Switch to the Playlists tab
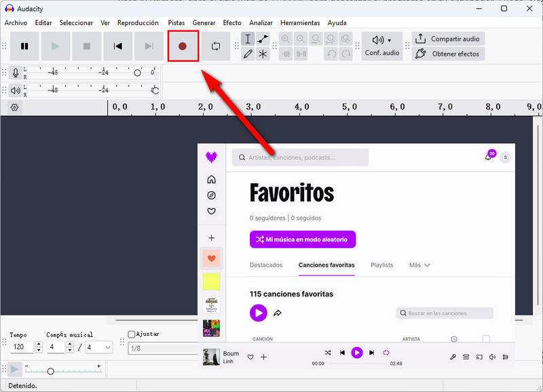The height and width of the screenshot is (392, 543). pos(381,265)
